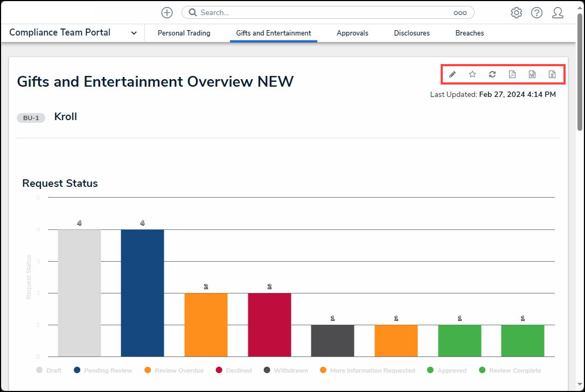
Task: Hide the Declined series in legend
Action: pos(234,370)
